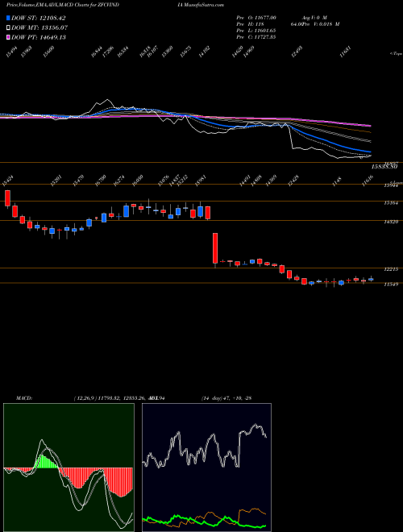Click the 14320 price axis label
403x532 pixels.
tap(390, 222)
